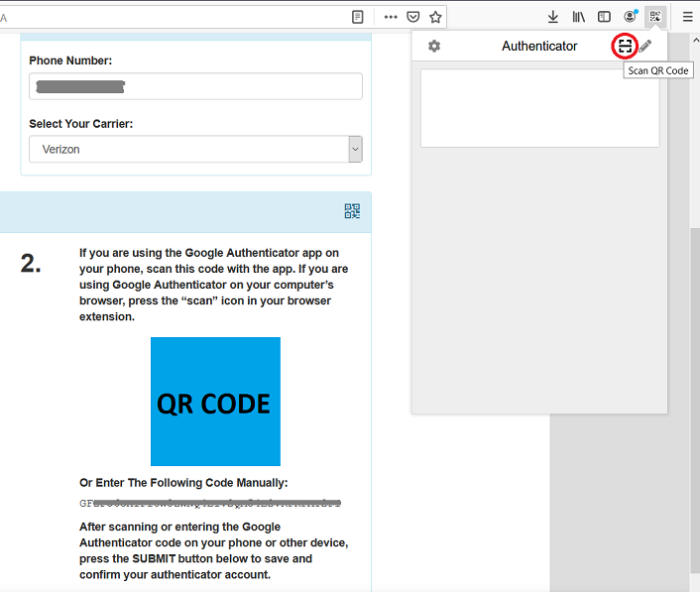Open the Firefox hamburger menu

pyautogui.click(x=687, y=17)
